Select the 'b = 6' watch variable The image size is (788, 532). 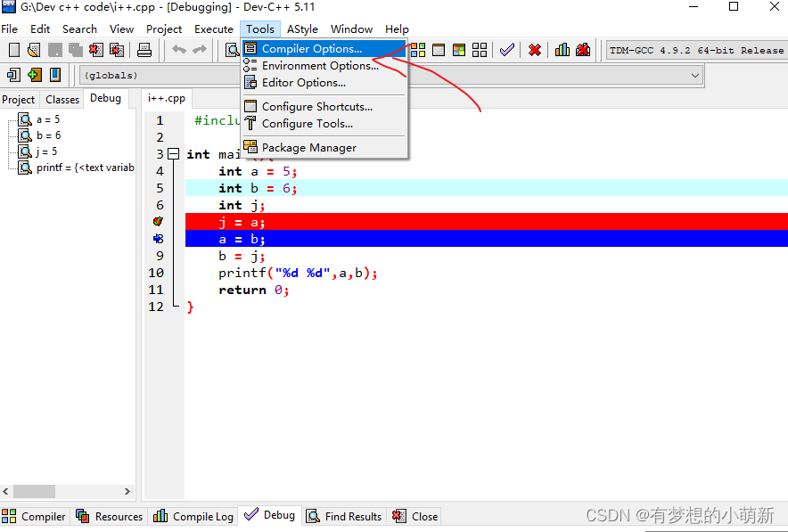pyautogui.click(x=49, y=135)
